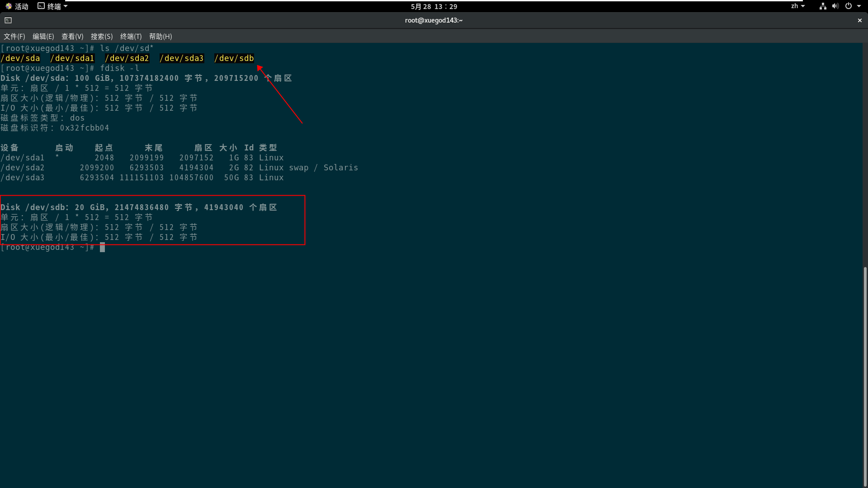Click the terminal cursor at the prompt
The width and height of the screenshot is (868, 488).
(103, 247)
